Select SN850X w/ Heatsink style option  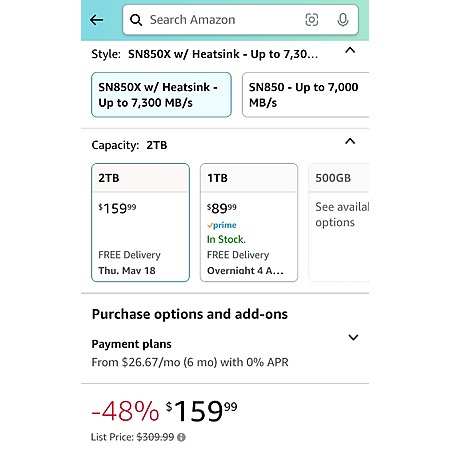pos(161,95)
